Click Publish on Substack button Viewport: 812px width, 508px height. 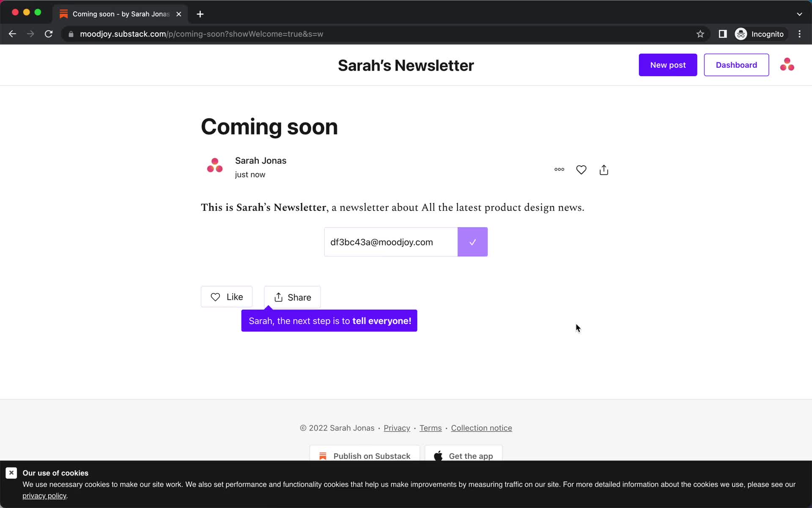pyautogui.click(x=365, y=453)
